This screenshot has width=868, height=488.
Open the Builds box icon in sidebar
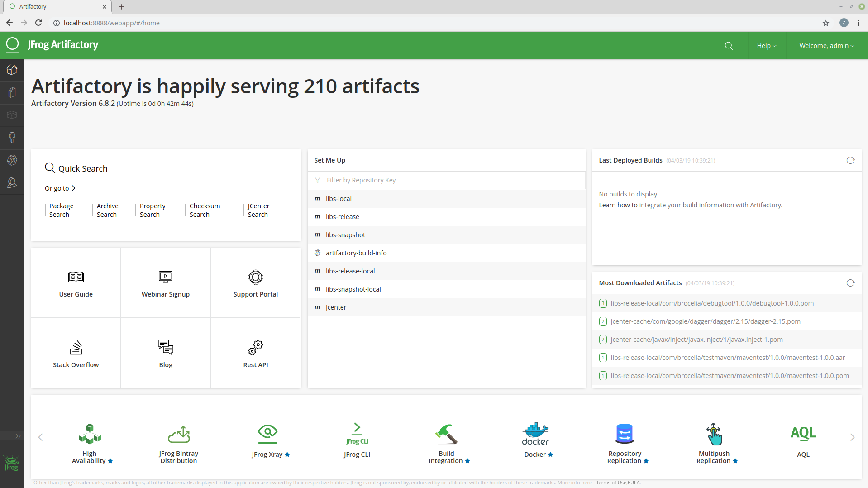pos(12,115)
